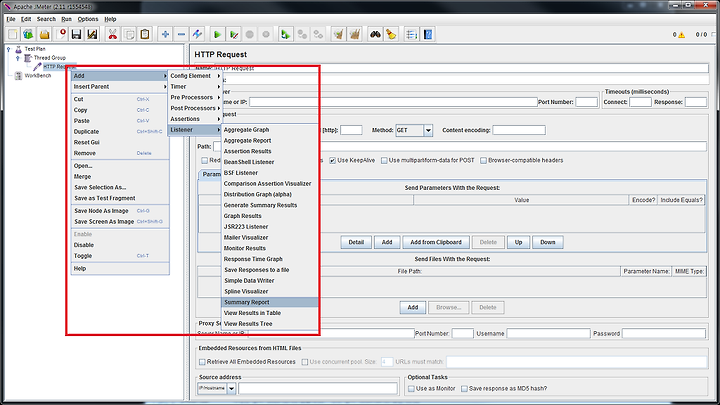Expand the Timer submenu
720x405 pixels.
tap(195, 86)
